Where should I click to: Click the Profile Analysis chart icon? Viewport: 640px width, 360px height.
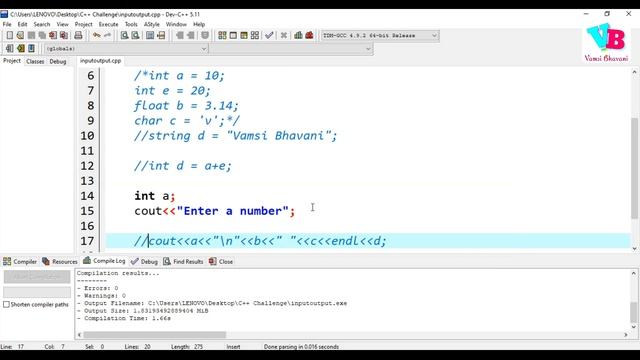pos(298,36)
